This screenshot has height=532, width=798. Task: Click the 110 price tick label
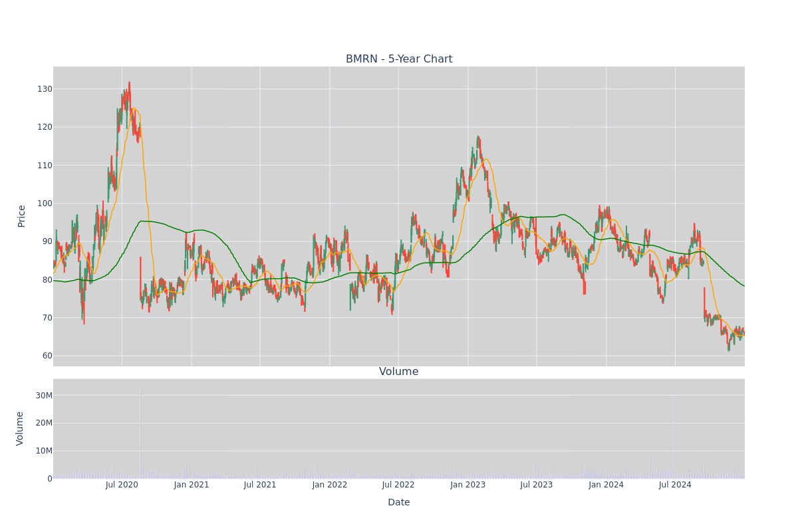(45, 166)
